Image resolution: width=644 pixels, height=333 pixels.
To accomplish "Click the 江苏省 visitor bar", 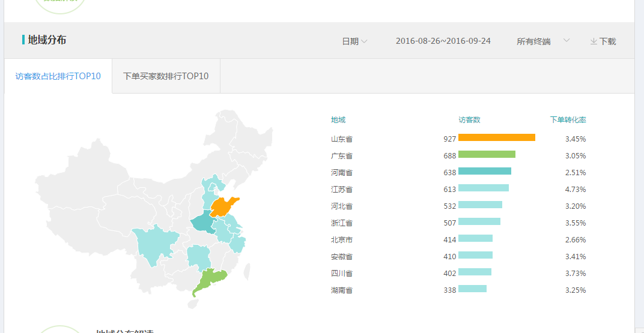I will pos(484,188).
